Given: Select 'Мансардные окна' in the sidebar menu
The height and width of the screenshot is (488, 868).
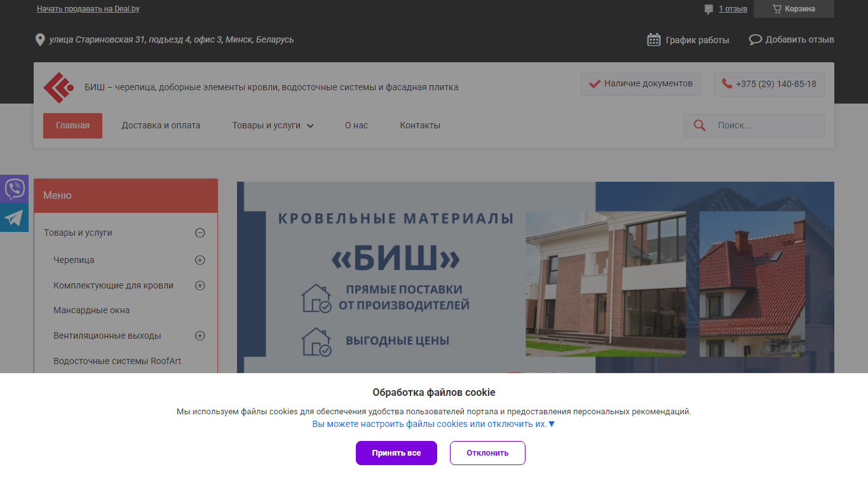Looking at the screenshot, I should pyautogui.click(x=92, y=310).
